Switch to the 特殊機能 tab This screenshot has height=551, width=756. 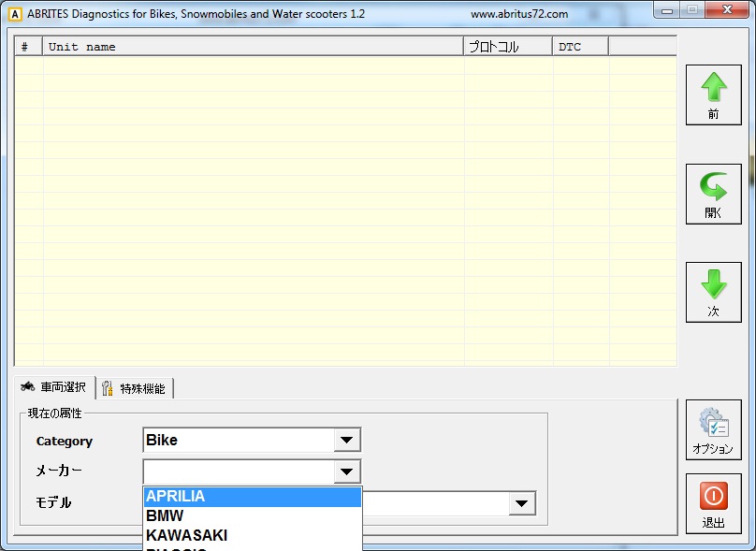coord(135,388)
